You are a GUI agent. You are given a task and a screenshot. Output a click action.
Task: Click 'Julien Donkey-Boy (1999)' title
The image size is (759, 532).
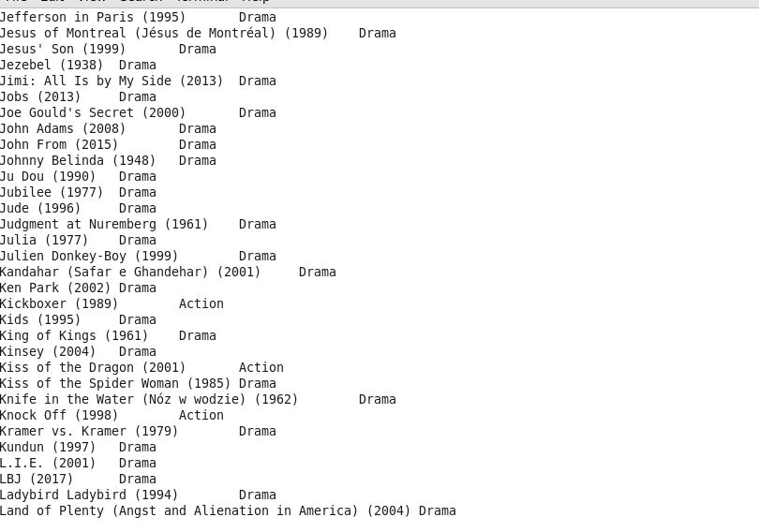[89, 257]
